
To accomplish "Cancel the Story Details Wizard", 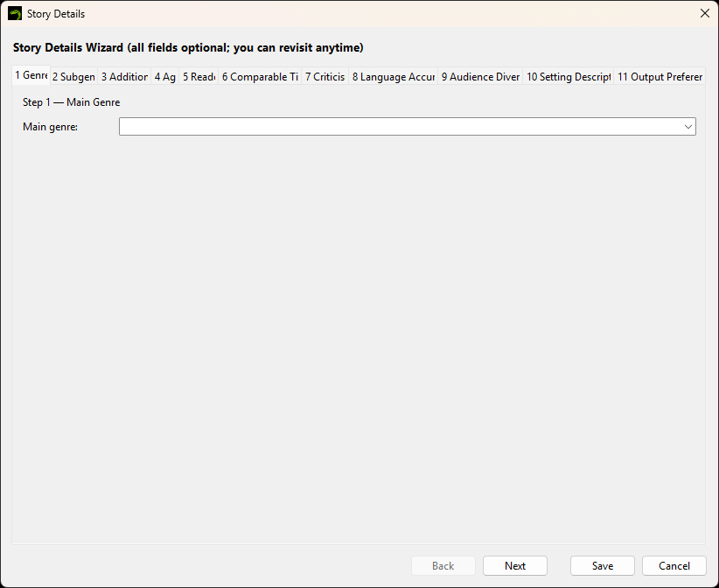I will (x=674, y=565).
